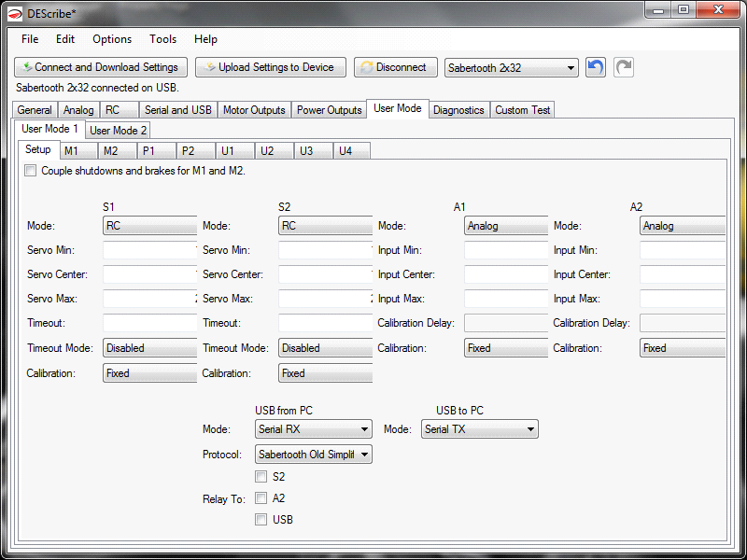This screenshot has width=747, height=560.
Task: Switch to the Serial and USB tab
Action: pyautogui.click(x=178, y=110)
